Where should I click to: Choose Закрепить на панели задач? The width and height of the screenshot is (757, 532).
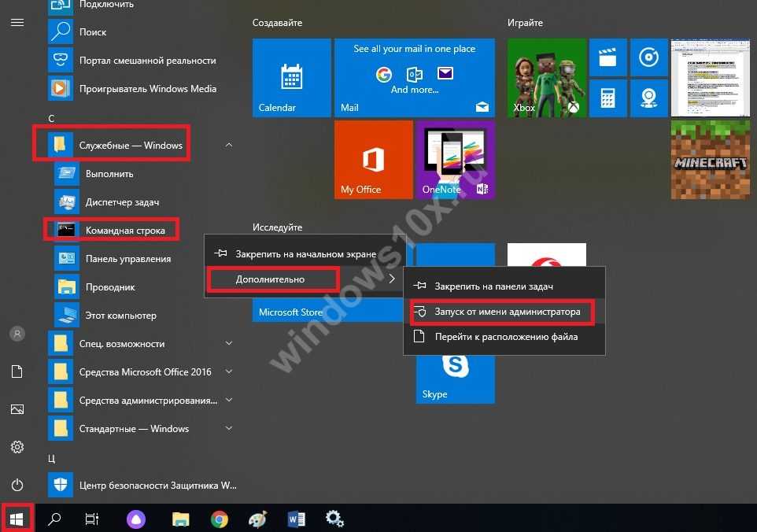click(x=493, y=287)
